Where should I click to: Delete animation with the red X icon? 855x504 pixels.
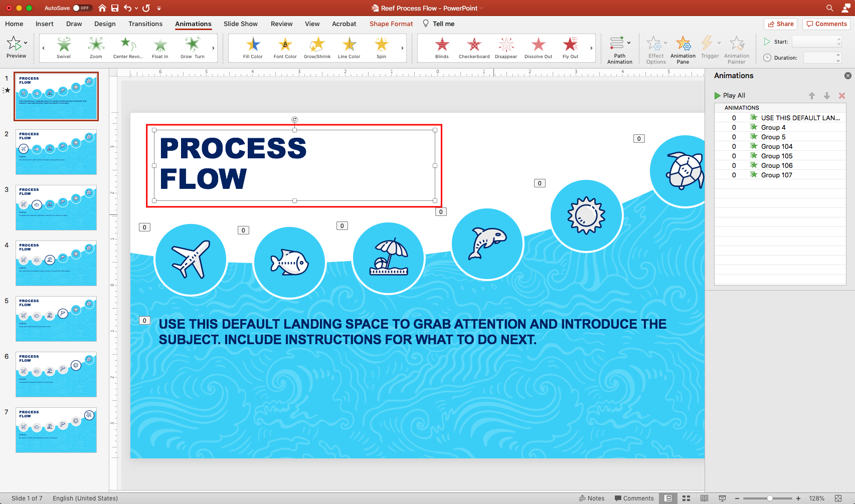(842, 96)
